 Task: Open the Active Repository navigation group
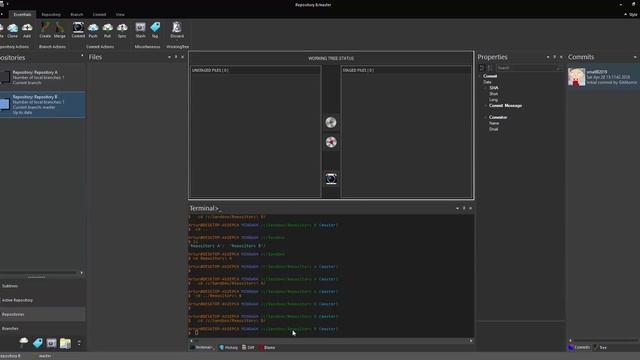(x=42, y=300)
